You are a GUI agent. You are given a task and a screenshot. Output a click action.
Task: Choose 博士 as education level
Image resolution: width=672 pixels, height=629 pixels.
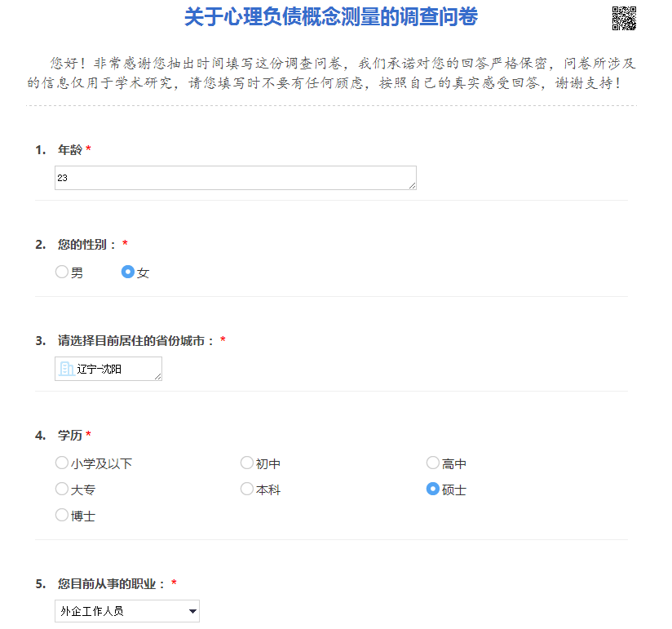pyautogui.click(x=62, y=516)
